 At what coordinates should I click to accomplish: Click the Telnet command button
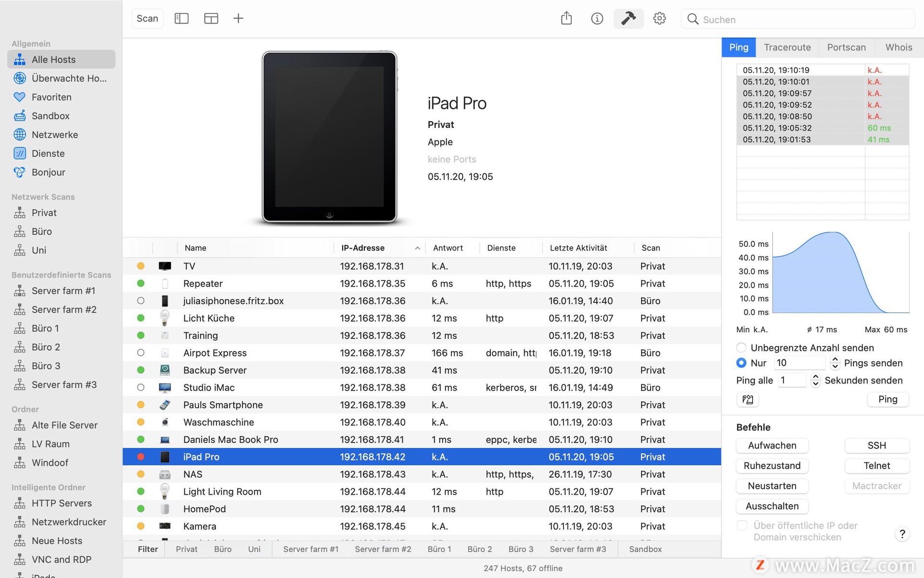click(x=877, y=466)
